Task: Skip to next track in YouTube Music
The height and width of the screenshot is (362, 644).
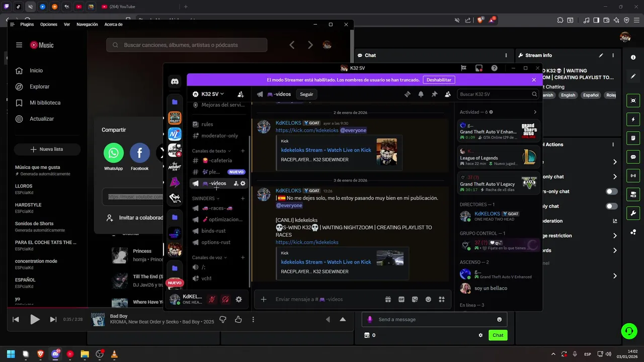Action: tap(53, 319)
